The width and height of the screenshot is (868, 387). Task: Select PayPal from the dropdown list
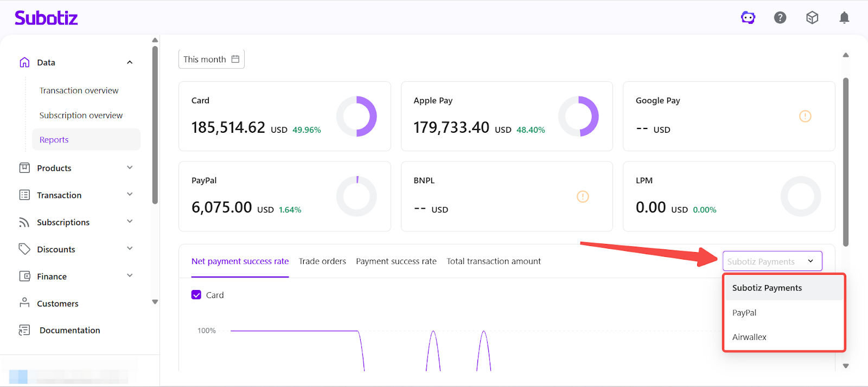click(744, 313)
